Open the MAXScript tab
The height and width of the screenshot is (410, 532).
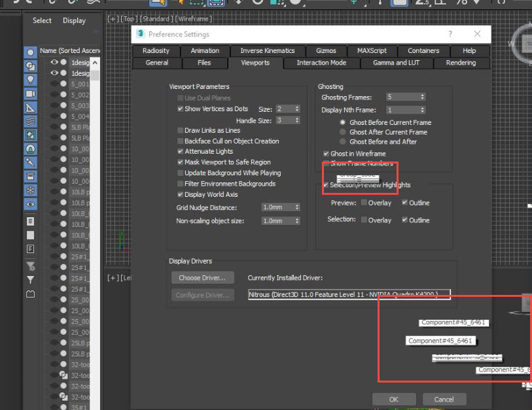click(x=372, y=51)
